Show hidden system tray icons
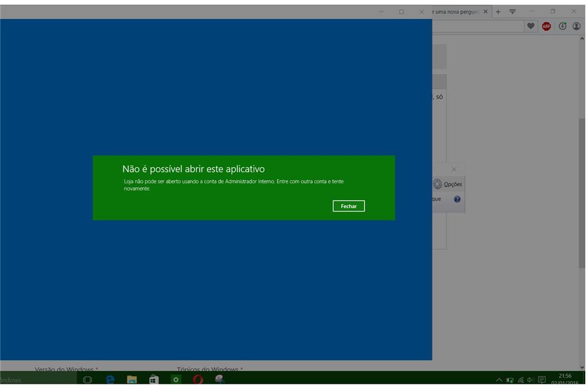The height and width of the screenshot is (389, 588). 499,380
